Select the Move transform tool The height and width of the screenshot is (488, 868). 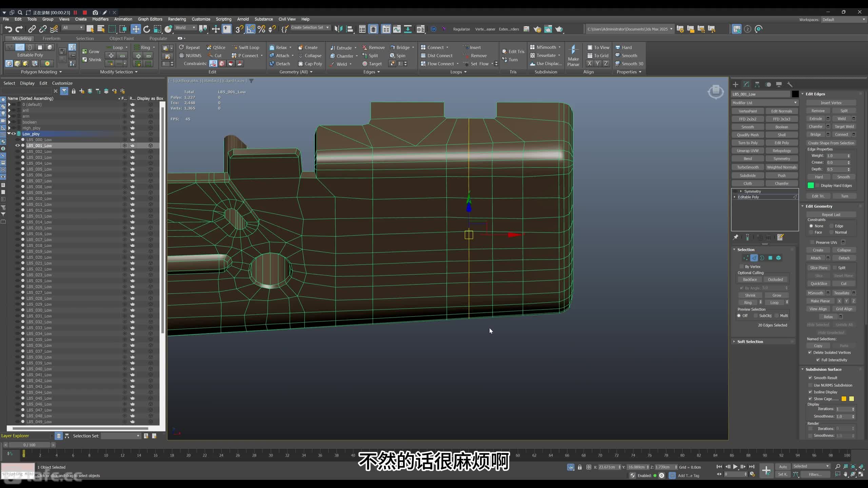(136, 29)
